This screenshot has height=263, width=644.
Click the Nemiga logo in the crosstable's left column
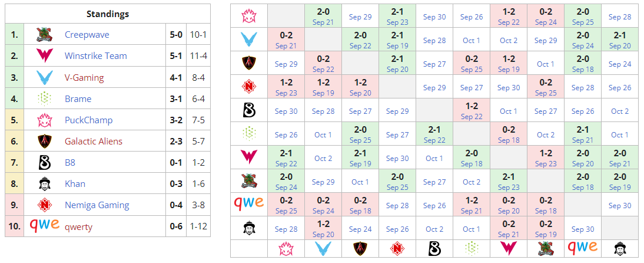click(x=249, y=87)
